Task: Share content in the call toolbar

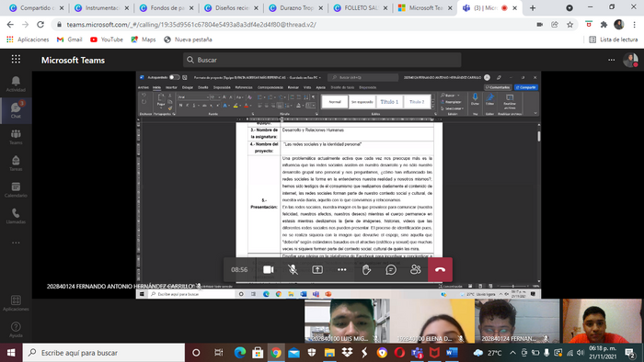Action: point(317,270)
